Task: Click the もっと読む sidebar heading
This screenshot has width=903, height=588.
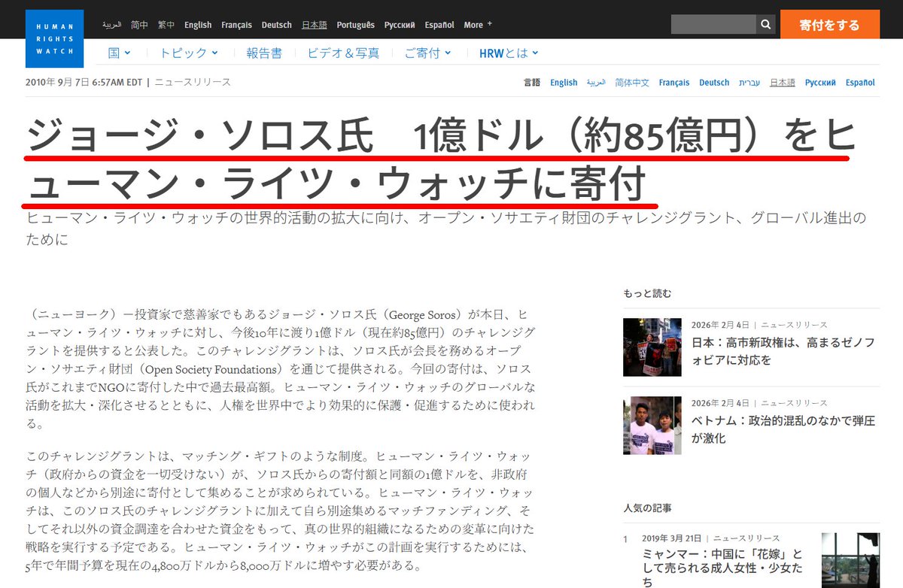Action: 647,293
